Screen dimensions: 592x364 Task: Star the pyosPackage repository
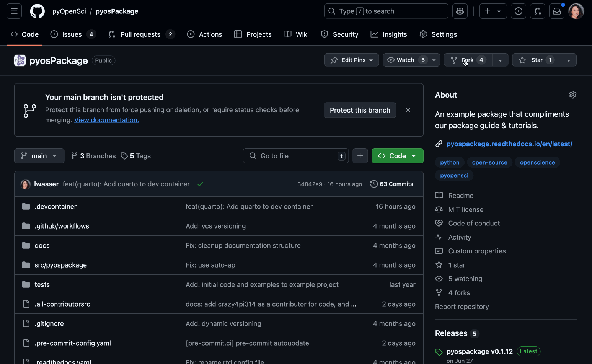536,60
